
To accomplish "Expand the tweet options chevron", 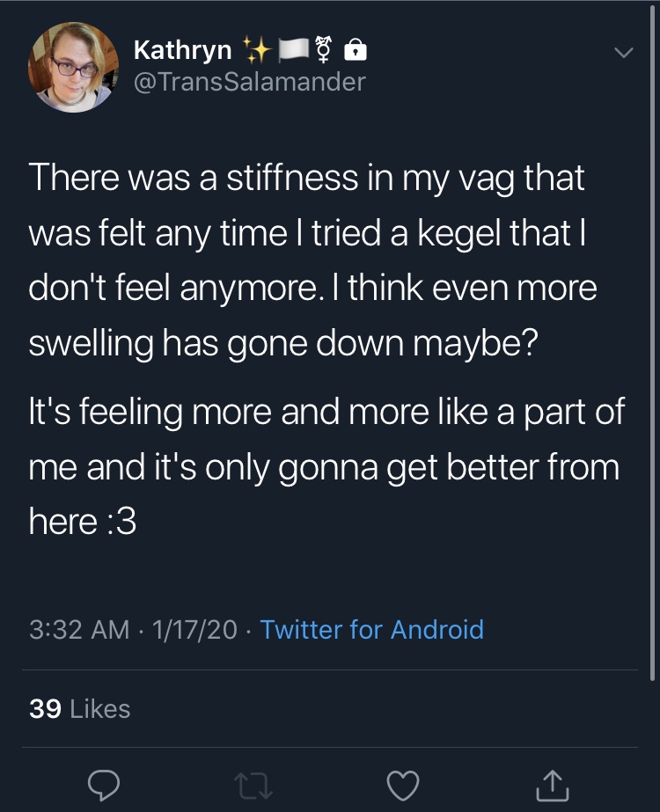I will (623, 52).
